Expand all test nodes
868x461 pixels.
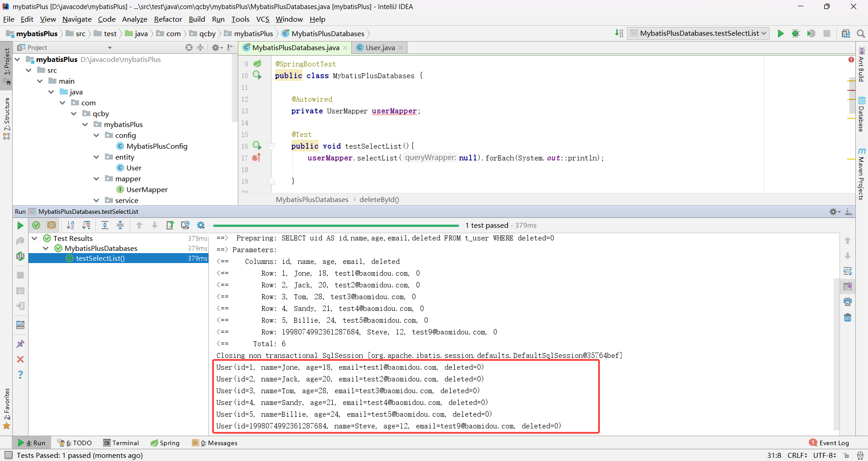[105, 225]
